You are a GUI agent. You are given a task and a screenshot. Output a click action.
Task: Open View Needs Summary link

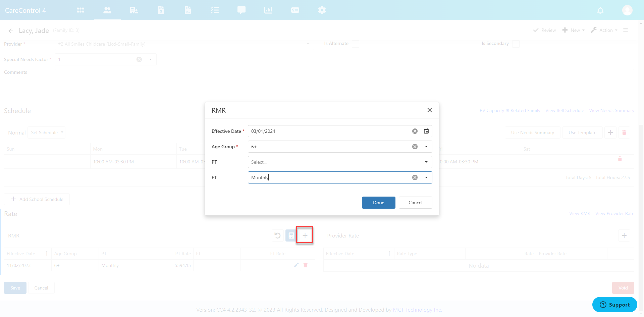[612, 110]
